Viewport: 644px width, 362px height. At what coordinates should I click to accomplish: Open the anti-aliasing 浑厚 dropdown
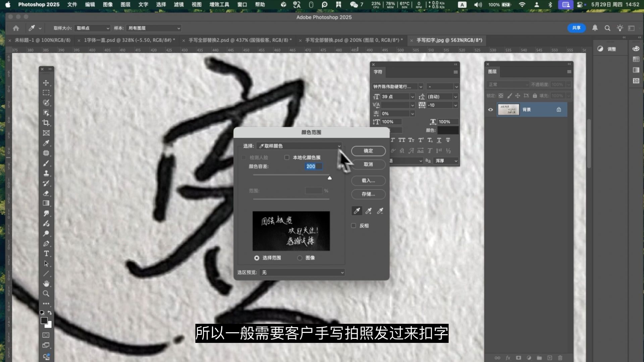[x=446, y=161]
